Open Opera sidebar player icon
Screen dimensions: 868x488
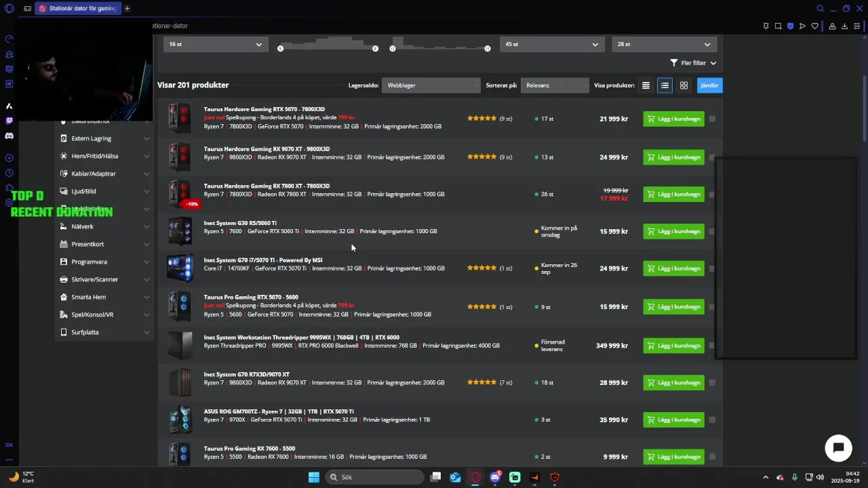click(x=9, y=158)
